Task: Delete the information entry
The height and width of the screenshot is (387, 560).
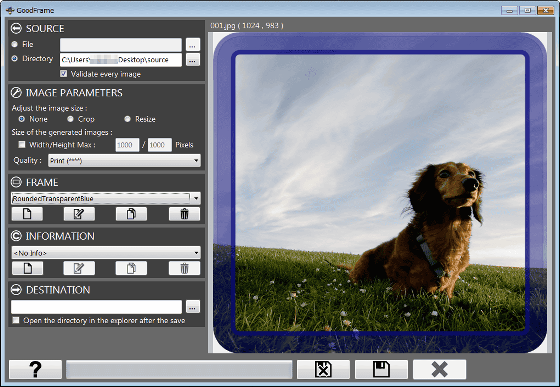Action: pos(184,268)
